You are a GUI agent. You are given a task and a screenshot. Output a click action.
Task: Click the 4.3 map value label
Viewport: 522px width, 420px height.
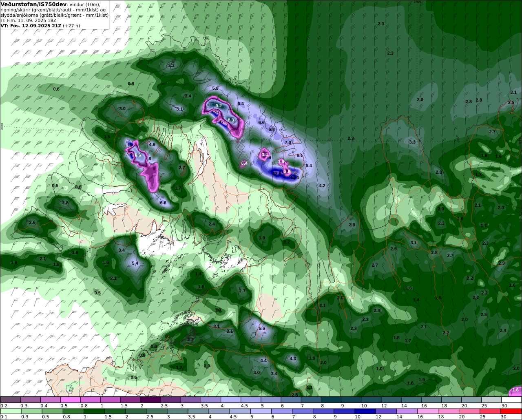click(x=293, y=358)
